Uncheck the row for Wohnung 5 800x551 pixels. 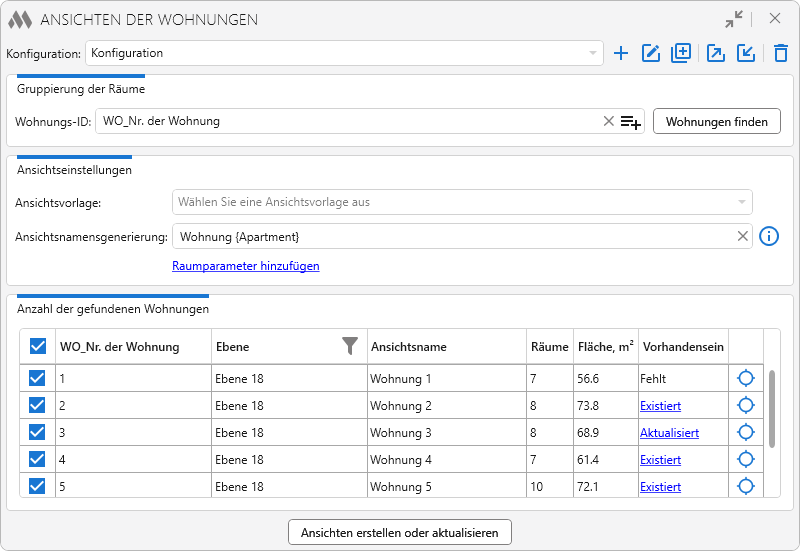point(37,486)
